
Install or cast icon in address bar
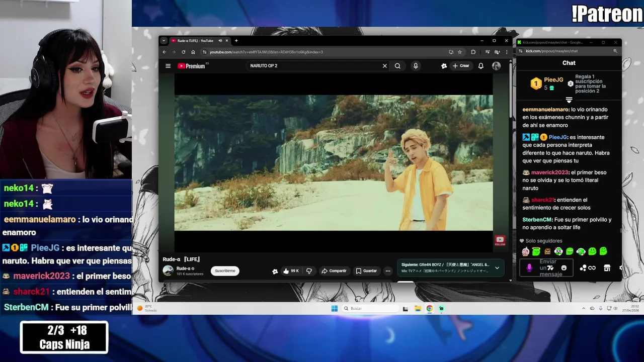(x=451, y=52)
